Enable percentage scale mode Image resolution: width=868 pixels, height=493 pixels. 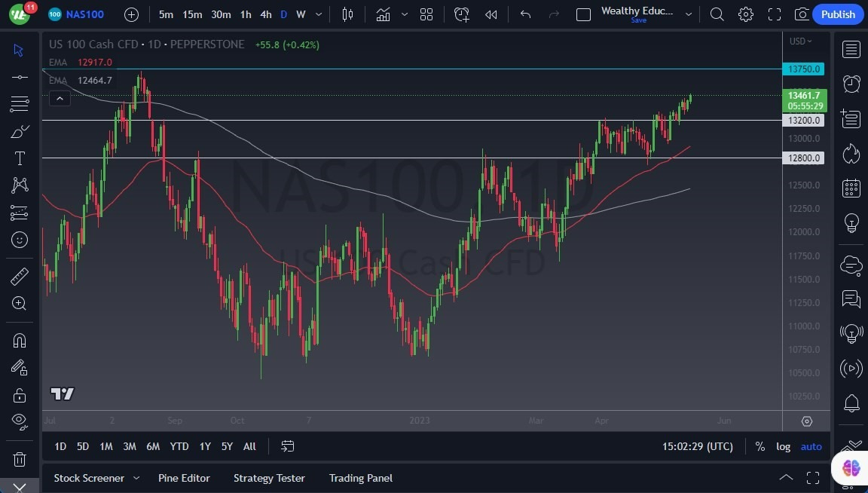(x=760, y=446)
